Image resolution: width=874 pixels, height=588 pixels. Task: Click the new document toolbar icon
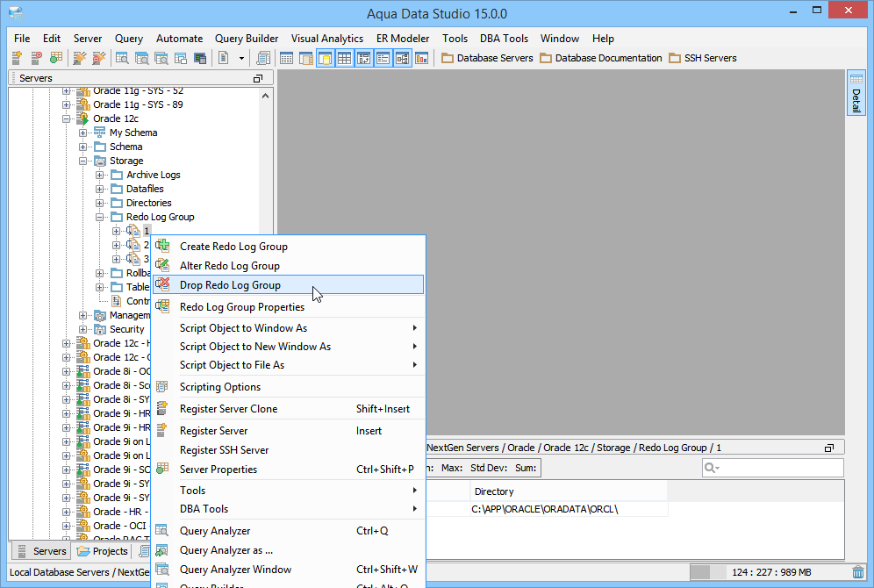point(224,57)
